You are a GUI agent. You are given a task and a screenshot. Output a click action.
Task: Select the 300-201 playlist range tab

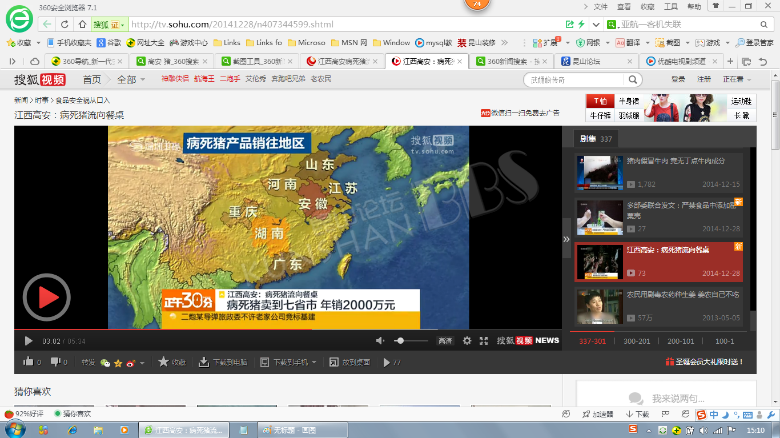636,341
